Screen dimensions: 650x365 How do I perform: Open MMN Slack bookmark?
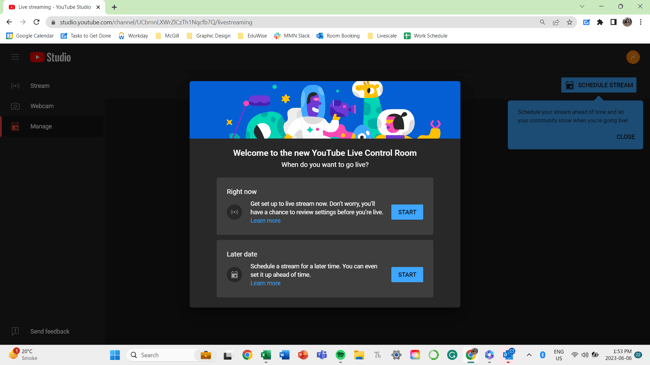(x=292, y=36)
